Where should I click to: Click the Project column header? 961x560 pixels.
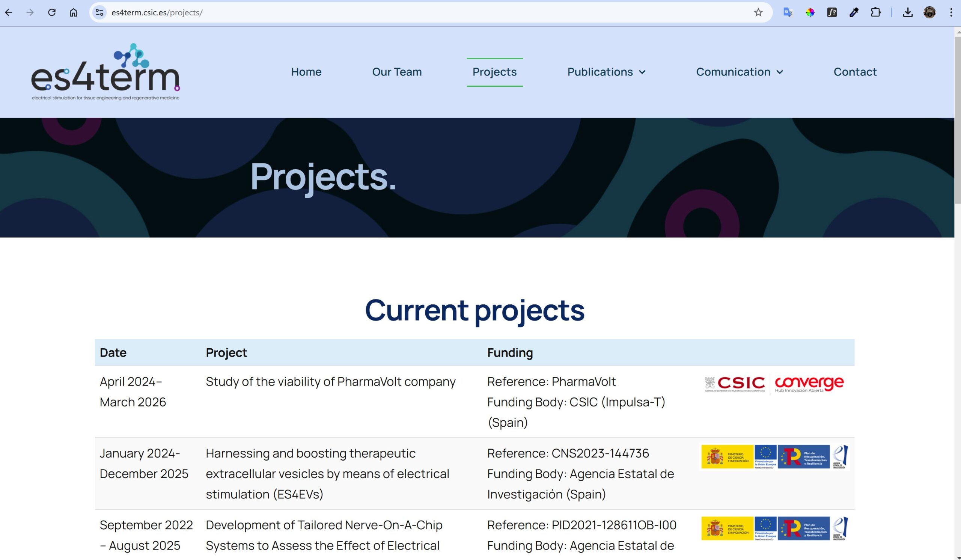226,352
